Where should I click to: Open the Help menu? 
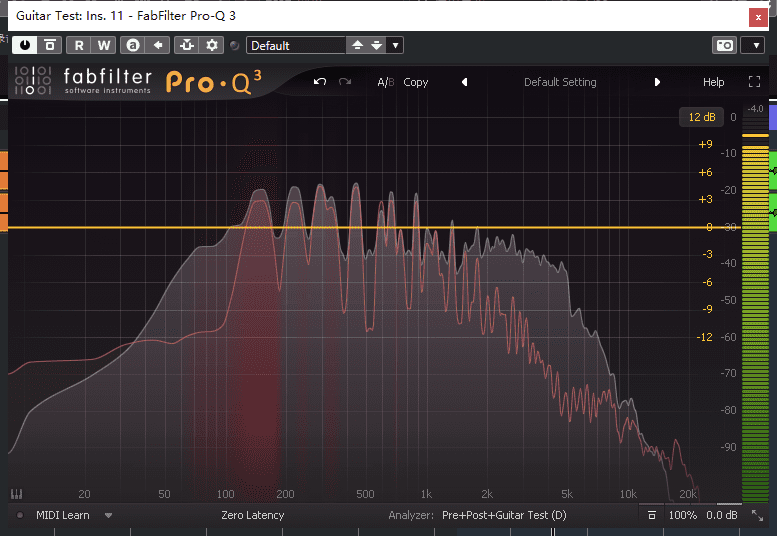[713, 82]
